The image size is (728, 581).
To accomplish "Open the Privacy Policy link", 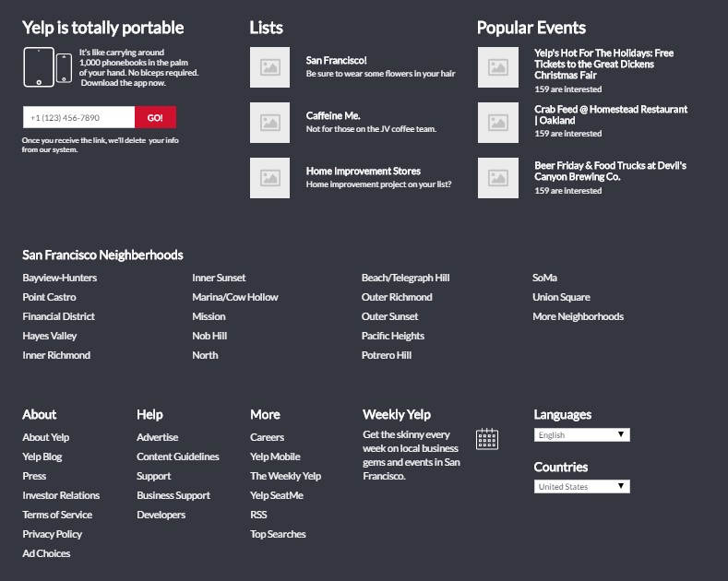I will tap(52, 534).
